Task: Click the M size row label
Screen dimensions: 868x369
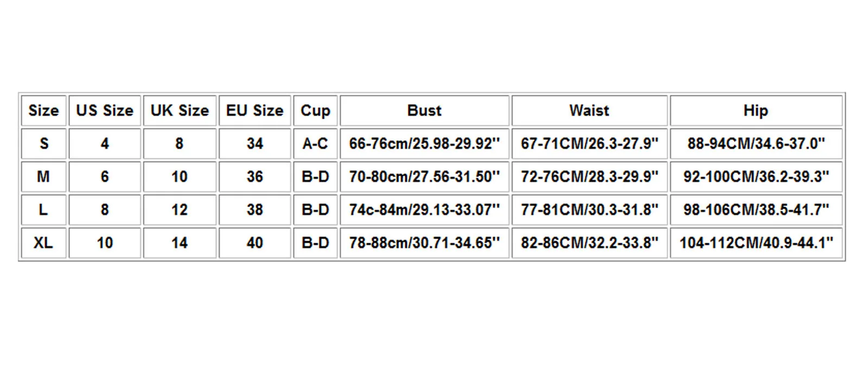Action: point(43,177)
